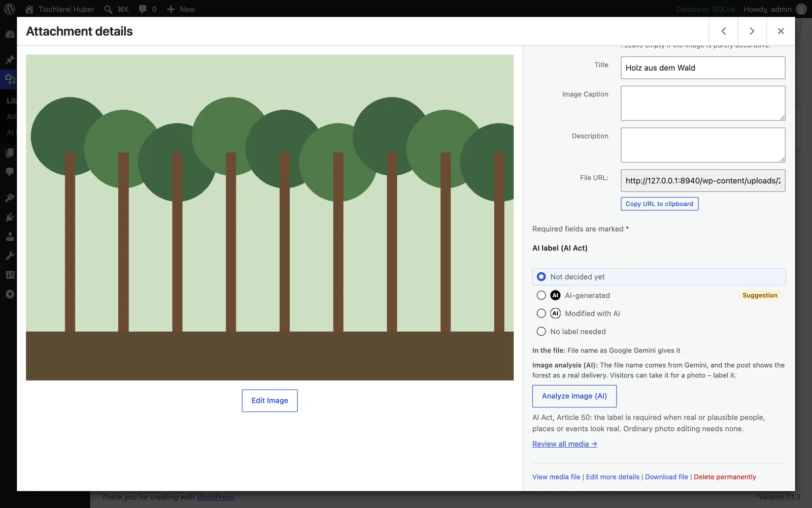
Task: Open Pages icon in left sidebar
Action: 10,153
